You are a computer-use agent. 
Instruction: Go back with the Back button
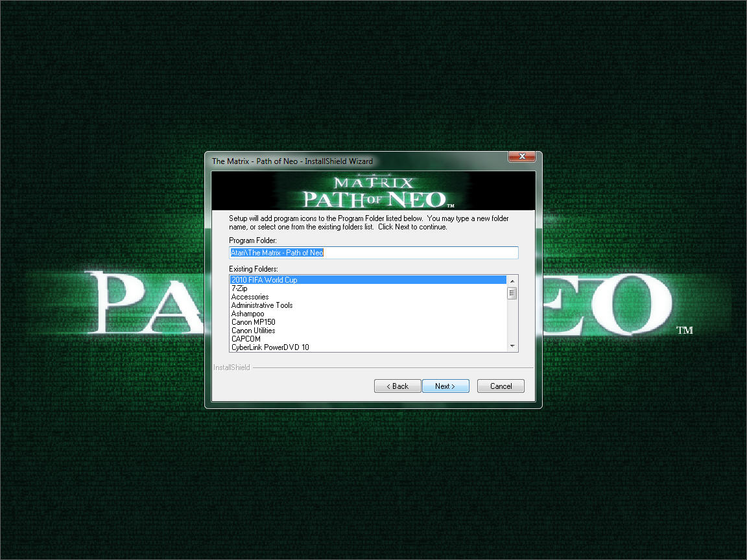pos(397,386)
